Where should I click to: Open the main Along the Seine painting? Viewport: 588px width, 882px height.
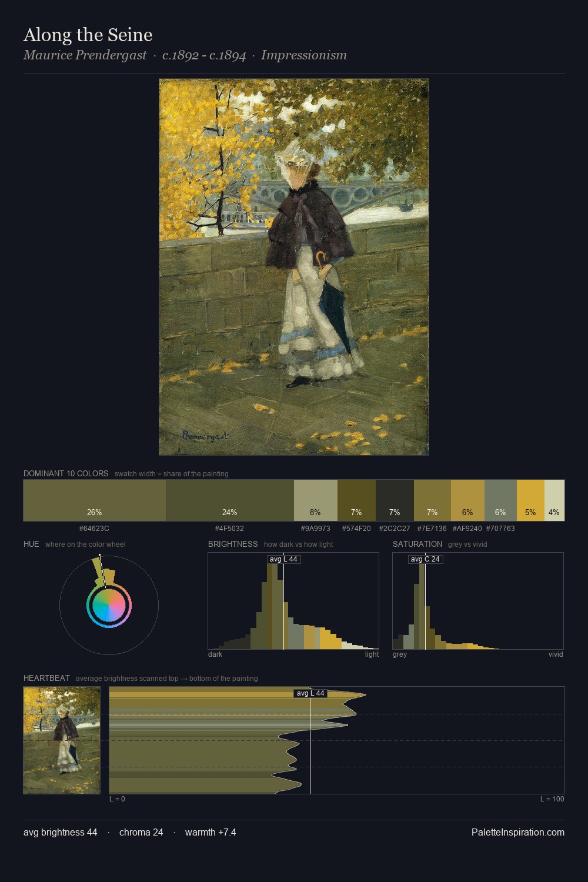tap(294, 267)
